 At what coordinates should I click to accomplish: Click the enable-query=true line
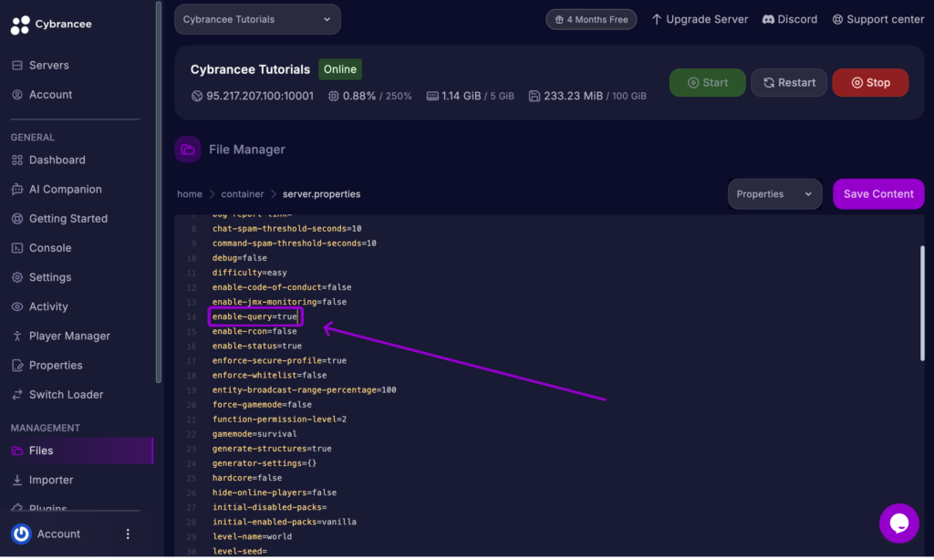tap(255, 316)
